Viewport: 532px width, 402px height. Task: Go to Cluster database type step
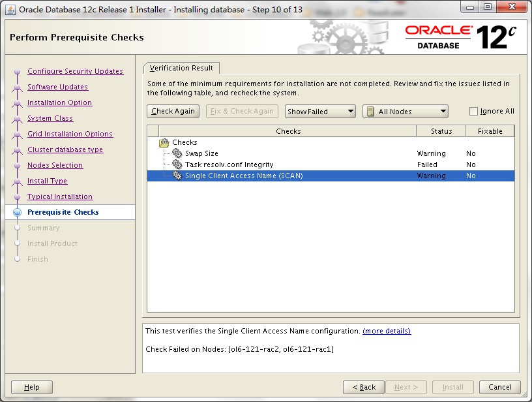coord(65,149)
